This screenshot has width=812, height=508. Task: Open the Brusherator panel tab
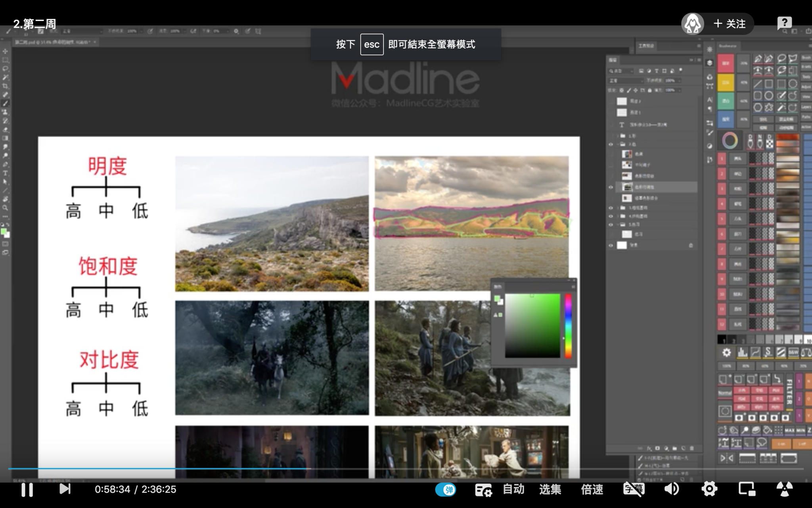pos(728,46)
